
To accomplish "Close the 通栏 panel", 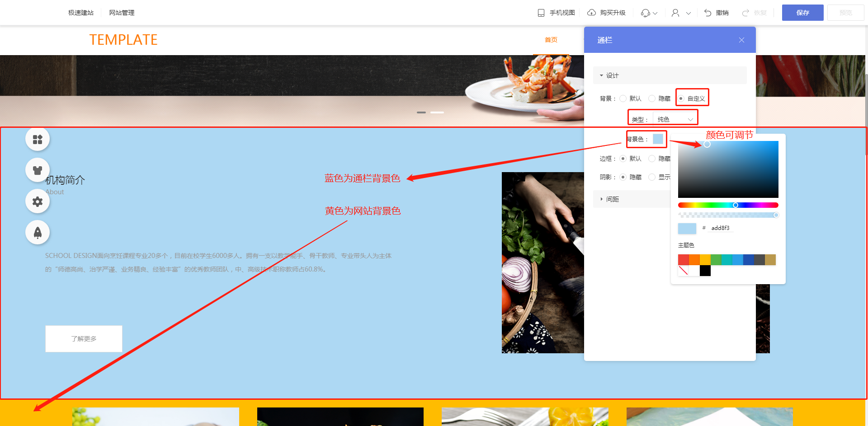I will (741, 40).
